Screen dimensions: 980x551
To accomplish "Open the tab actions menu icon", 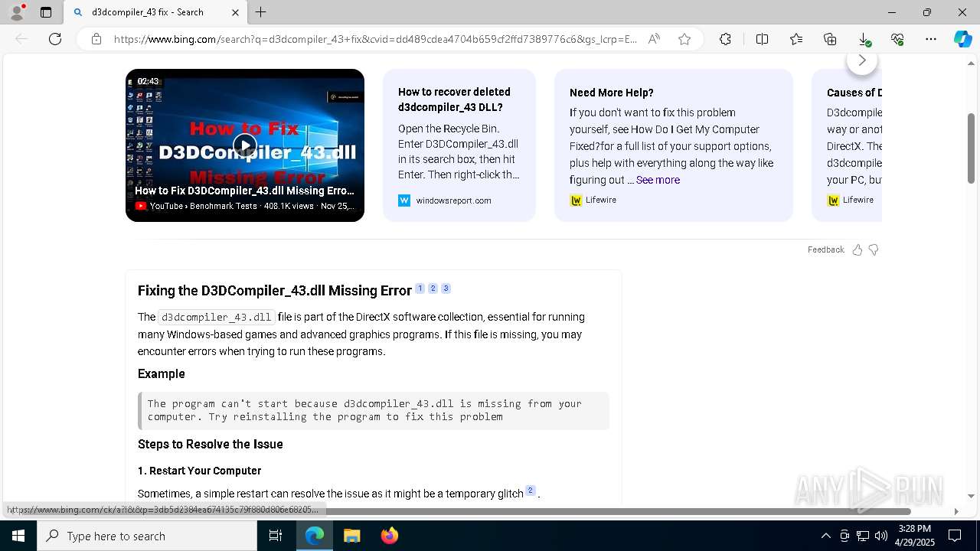I will pyautogui.click(x=46, y=12).
